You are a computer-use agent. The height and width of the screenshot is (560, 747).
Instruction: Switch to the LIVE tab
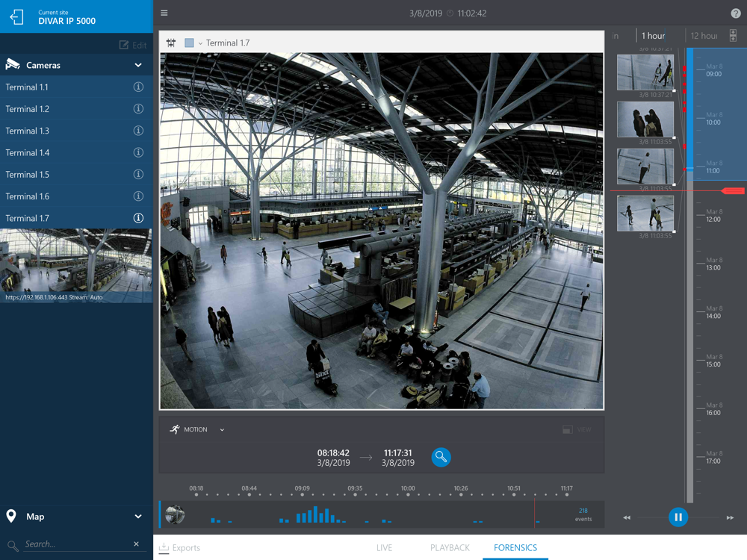384,547
